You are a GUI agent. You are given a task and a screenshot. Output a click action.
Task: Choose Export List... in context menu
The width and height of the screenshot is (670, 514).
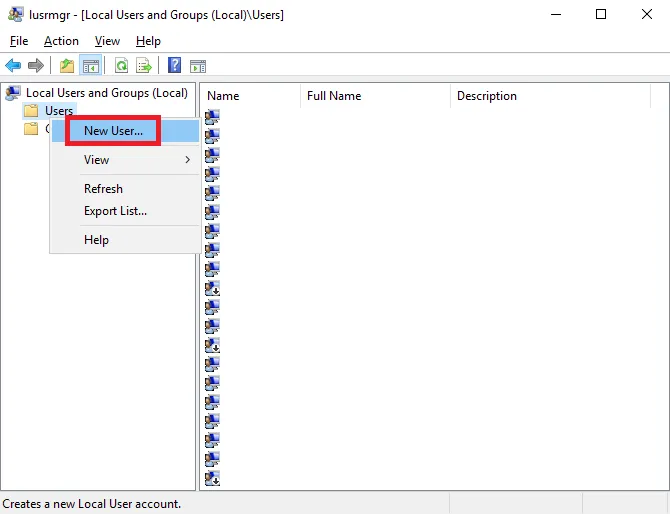click(x=115, y=211)
